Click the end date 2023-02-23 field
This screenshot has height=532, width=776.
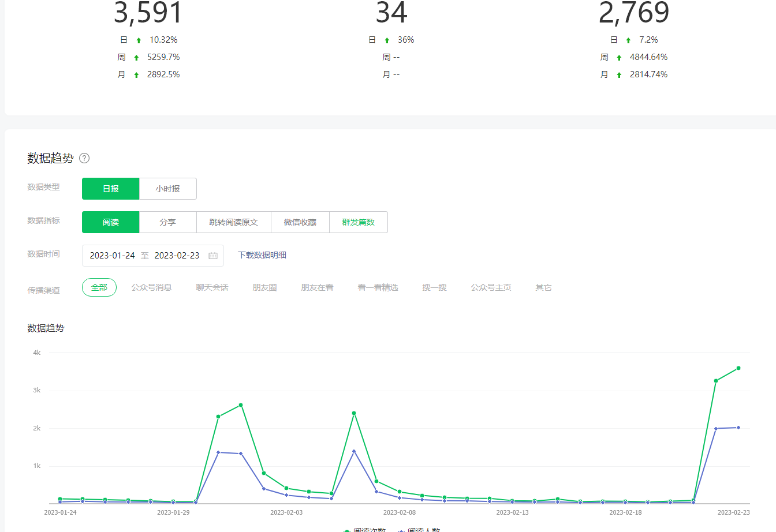coord(177,256)
